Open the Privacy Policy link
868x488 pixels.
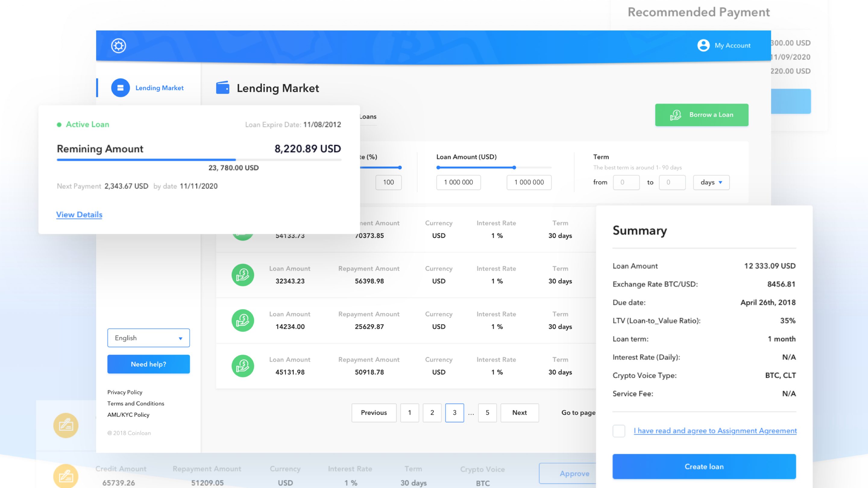coord(125,392)
